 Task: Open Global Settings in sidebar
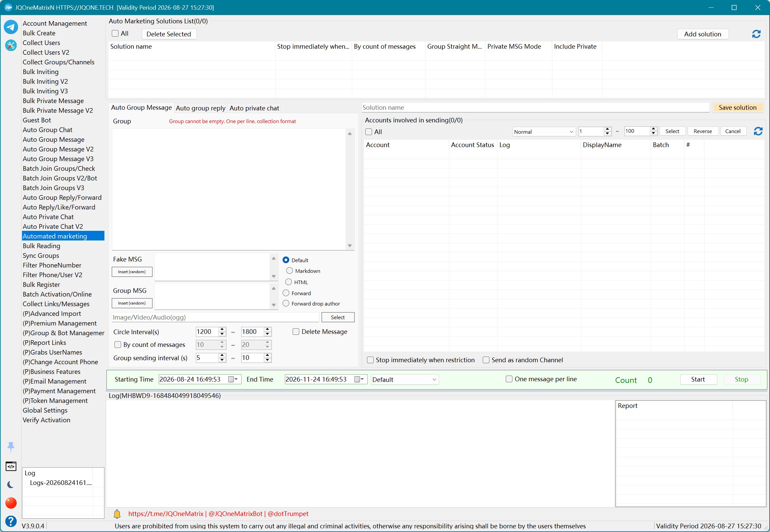point(45,410)
